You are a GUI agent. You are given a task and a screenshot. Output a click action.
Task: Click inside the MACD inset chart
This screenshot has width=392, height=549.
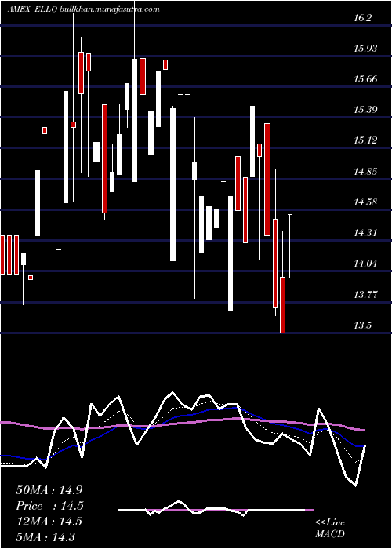216,510
